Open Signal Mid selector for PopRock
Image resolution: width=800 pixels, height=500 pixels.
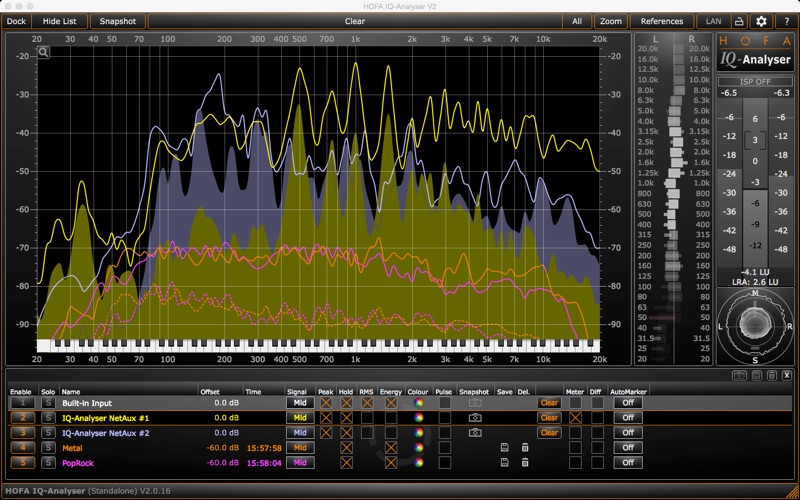[x=300, y=463]
